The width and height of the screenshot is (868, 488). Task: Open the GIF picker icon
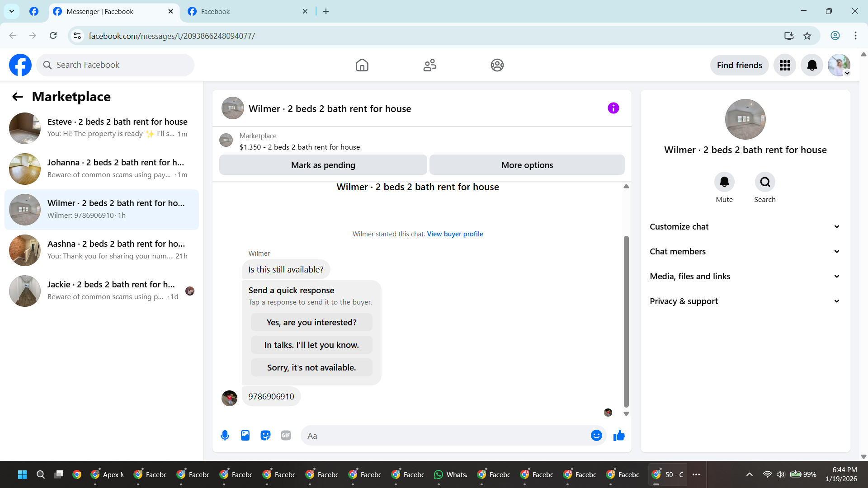pos(286,436)
